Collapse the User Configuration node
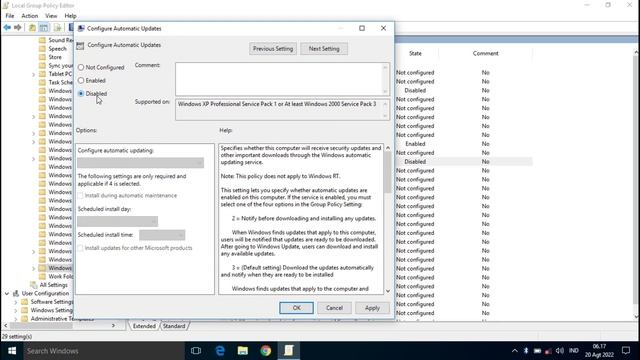The image size is (640, 360). (x=7, y=293)
